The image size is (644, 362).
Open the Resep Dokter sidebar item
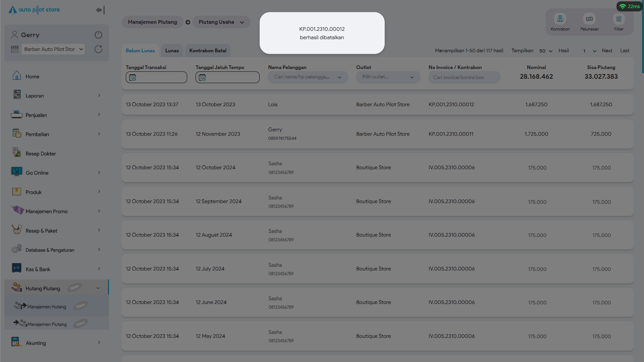41,154
